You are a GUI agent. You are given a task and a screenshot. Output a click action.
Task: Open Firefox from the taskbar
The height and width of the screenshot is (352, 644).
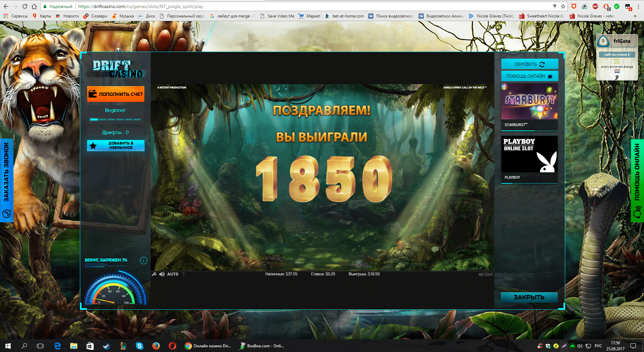(156, 346)
